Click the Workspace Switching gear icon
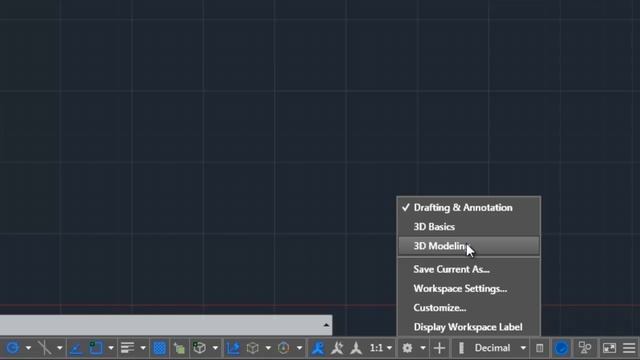Image resolution: width=640 pixels, height=360 pixels. point(407,348)
